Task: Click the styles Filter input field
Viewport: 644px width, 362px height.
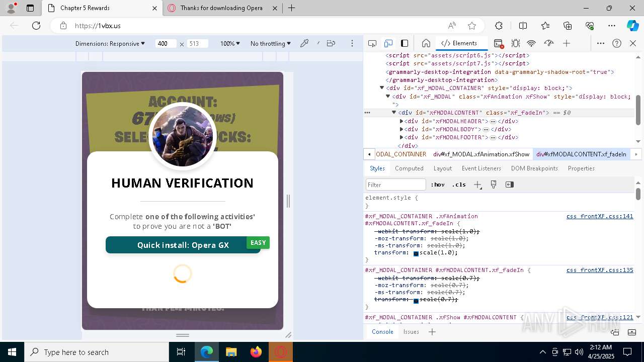Action: click(x=396, y=185)
